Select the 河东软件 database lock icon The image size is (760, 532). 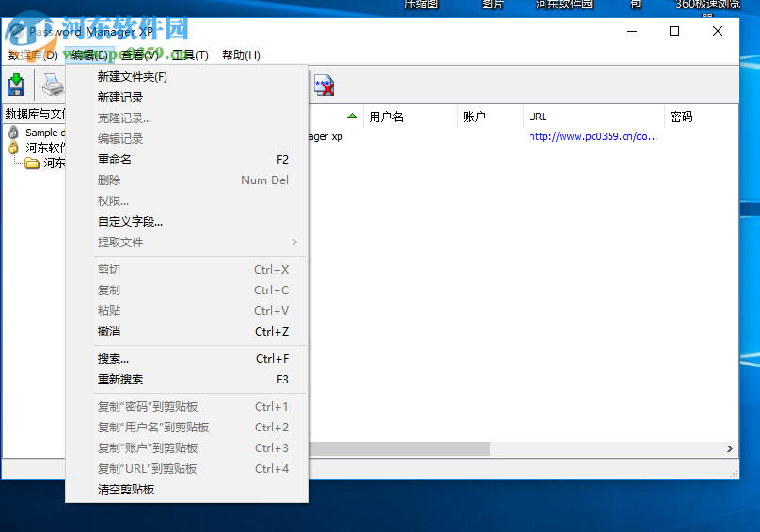pos(13,148)
